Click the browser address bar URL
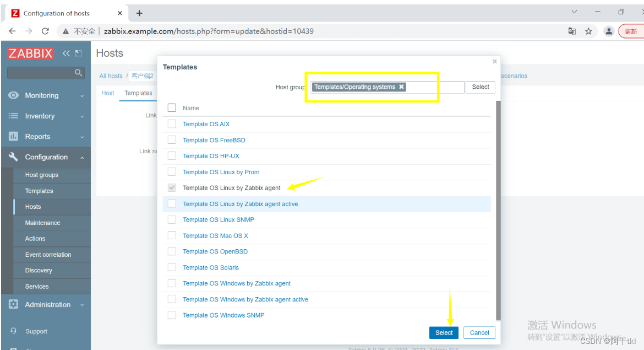This screenshot has height=350, width=644. click(209, 31)
